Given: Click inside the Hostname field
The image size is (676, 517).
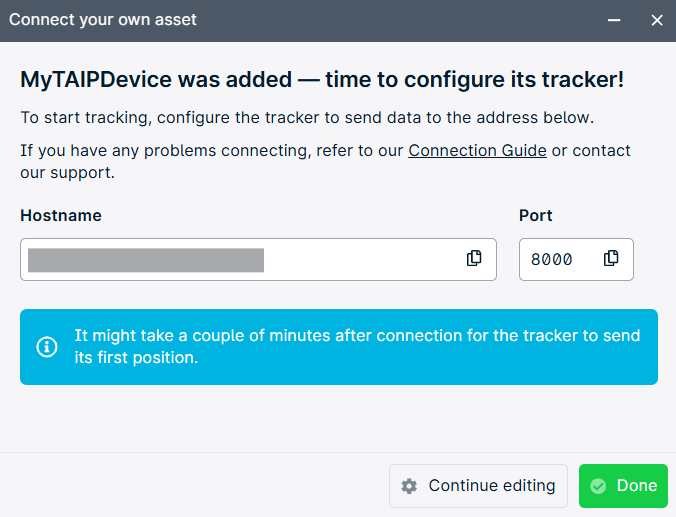Looking at the screenshot, I should click(258, 259).
